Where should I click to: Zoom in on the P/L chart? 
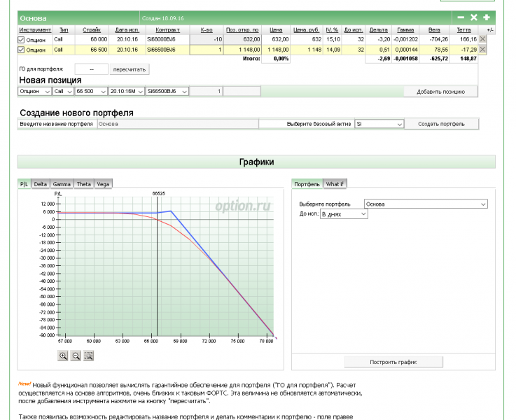click(63, 356)
